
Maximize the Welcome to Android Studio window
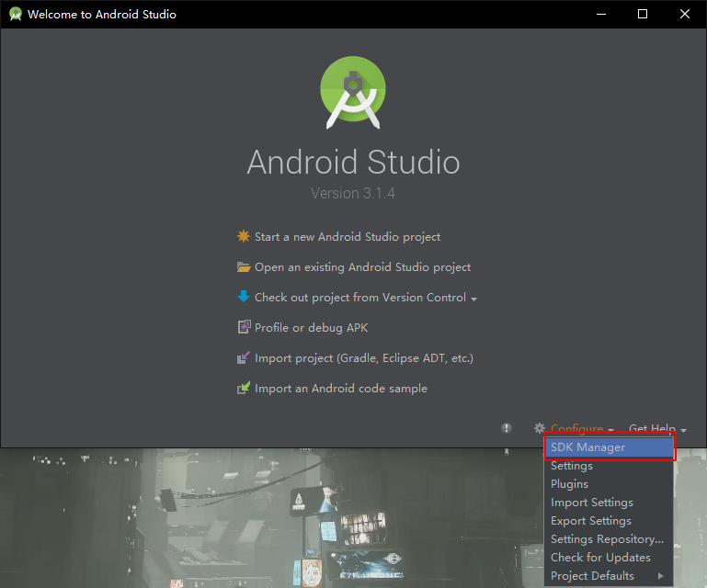tap(643, 14)
